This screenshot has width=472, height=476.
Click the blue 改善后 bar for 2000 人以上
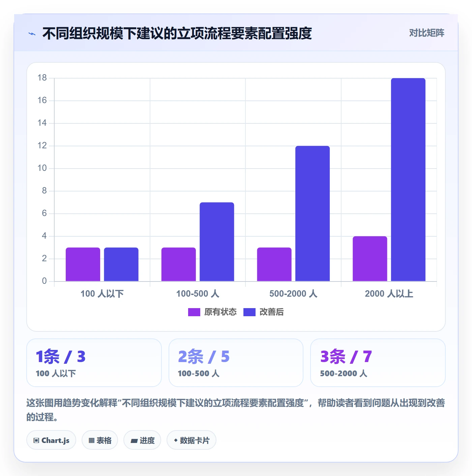[x=408, y=180]
